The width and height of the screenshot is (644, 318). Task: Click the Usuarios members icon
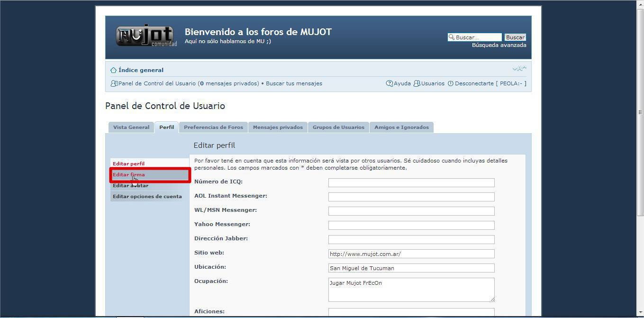pos(417,83)
